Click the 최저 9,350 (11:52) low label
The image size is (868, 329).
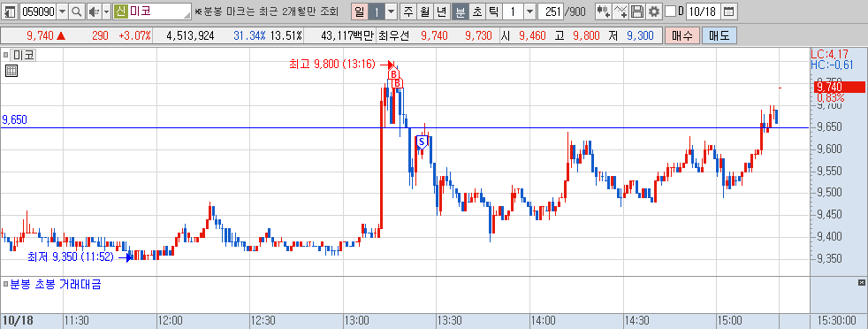(x=71, y=257)
